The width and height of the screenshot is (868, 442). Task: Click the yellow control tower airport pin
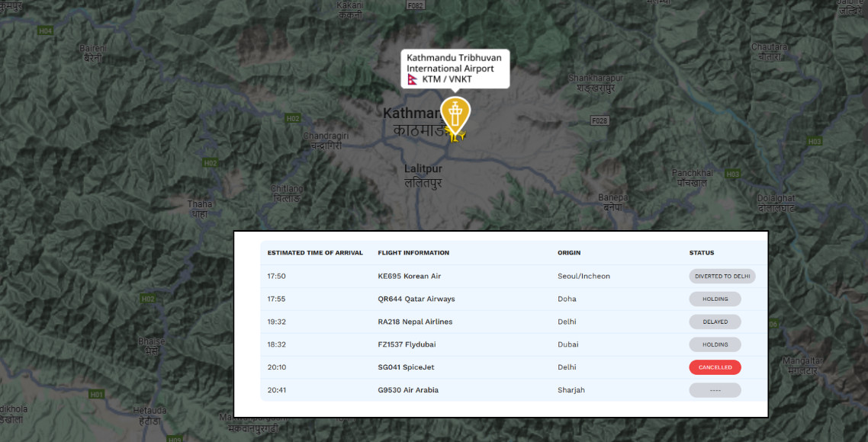455,114
